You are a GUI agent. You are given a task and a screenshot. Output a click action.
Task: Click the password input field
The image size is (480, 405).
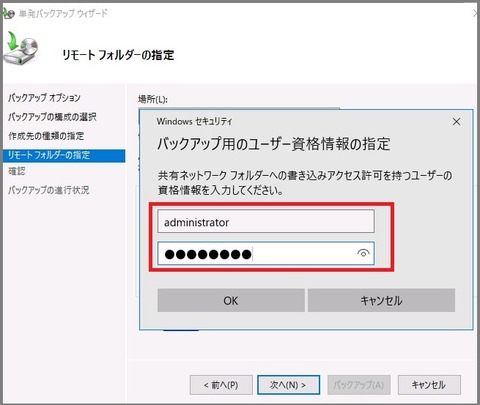click(266, 254)
